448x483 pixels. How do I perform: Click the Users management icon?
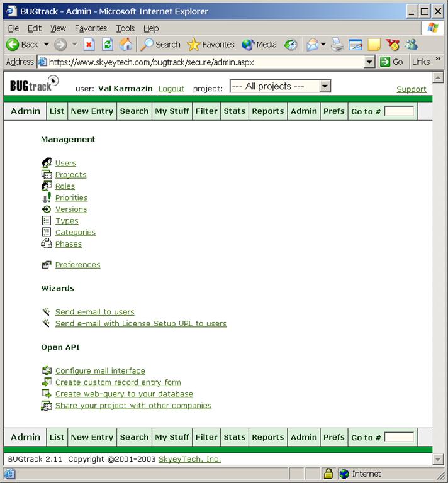[x=47, y=163]
